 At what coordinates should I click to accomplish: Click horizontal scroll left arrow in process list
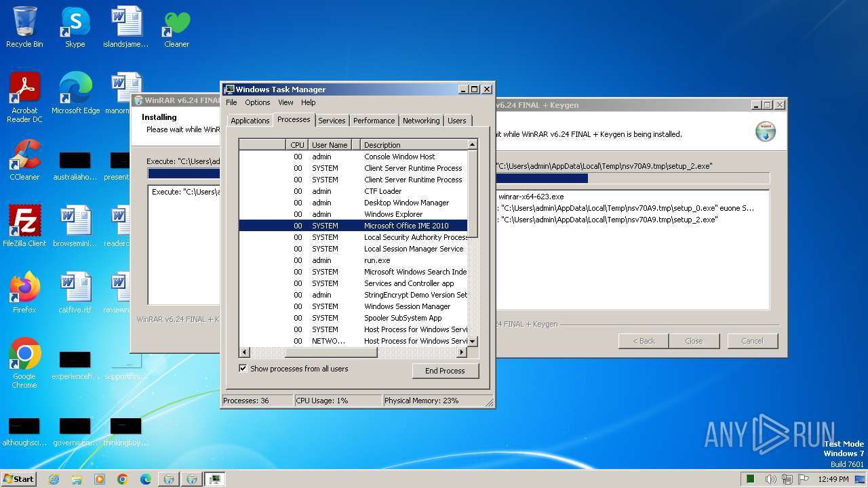click(245, 352)
